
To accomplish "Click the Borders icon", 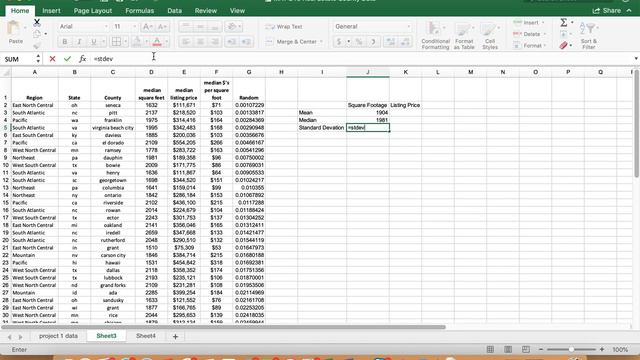I will [x=116, y=42].
